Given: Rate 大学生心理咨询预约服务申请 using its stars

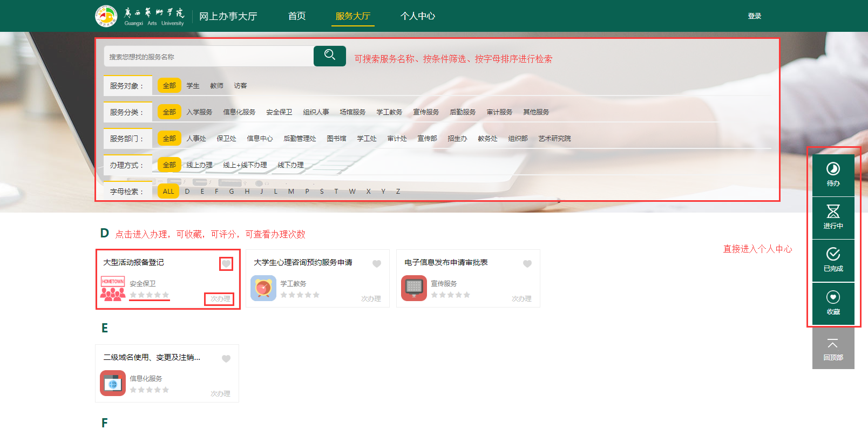Looking at the screenshot, I should coord(300,295).
